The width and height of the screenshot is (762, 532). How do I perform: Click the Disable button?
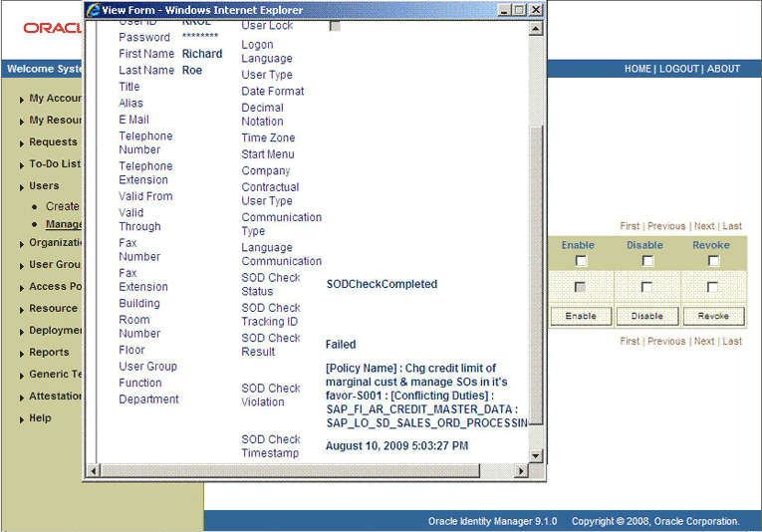(646, 316)
